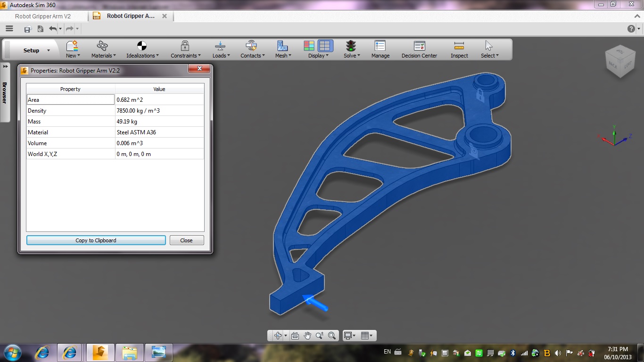Select the 0.682 m^2 value
644x362 pixels.
pyautogui.click(x=159, y=100)
